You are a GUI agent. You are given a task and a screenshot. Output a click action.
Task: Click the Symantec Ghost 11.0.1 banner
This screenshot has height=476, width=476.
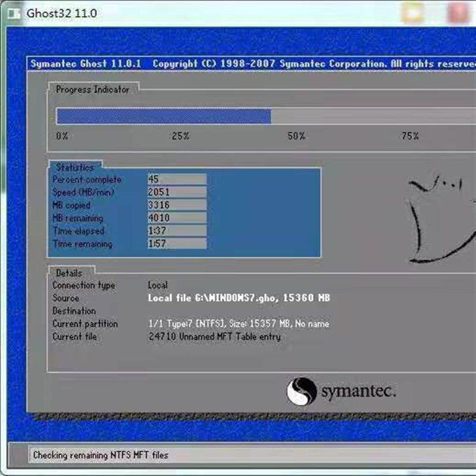(x=86, y=64)
